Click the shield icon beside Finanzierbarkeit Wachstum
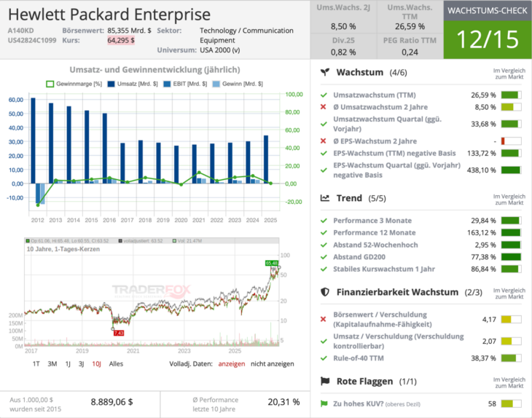 coord(325,292)
